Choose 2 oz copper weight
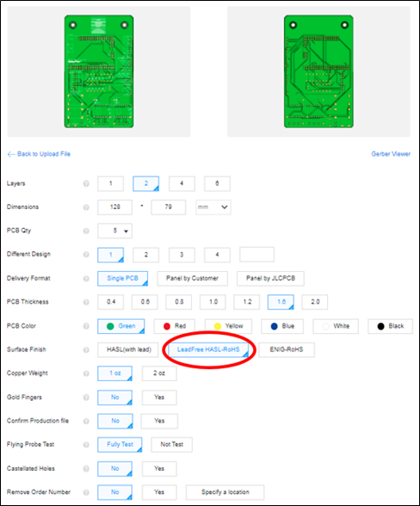This screenshot has width=420, height=506. [159, 373]
